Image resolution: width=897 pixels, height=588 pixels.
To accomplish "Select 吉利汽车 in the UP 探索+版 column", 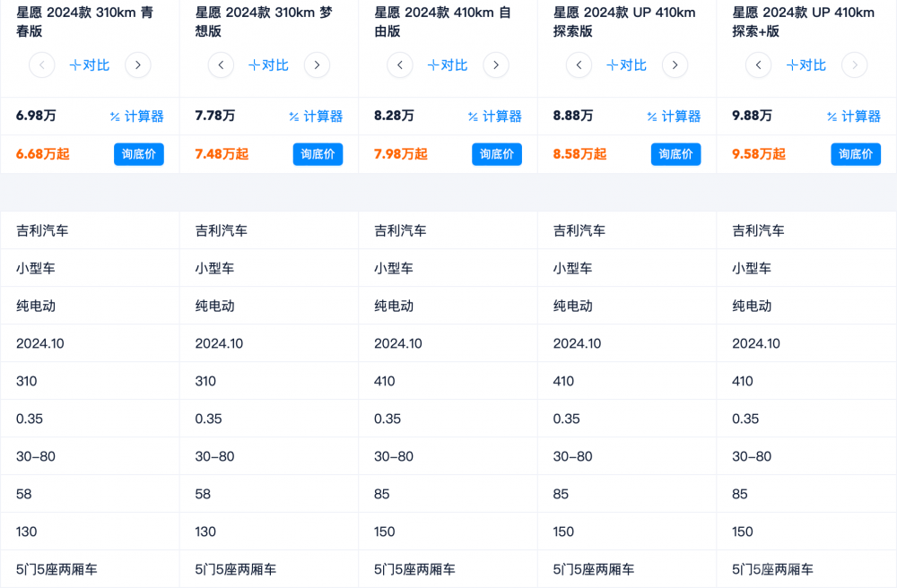I will click(759, 231).
